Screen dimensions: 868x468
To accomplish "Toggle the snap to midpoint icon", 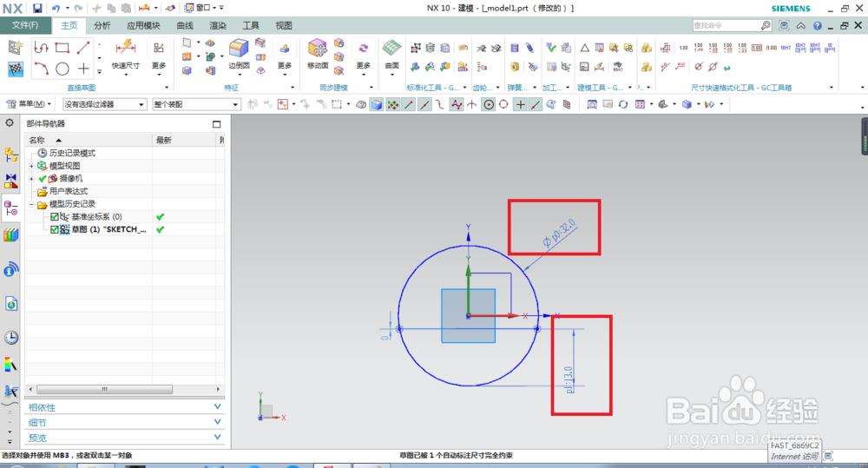I will 424,104.
